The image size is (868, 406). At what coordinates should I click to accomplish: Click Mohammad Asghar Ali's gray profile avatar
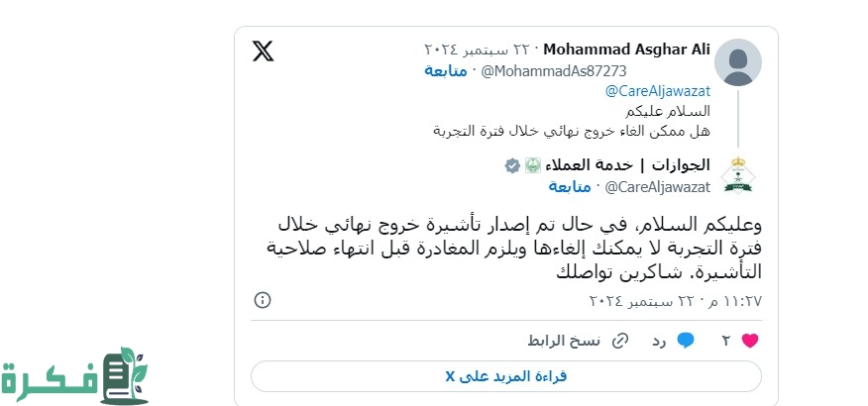[737, 61]
